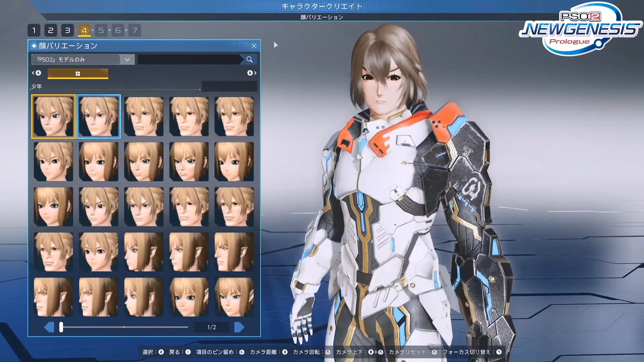
Task: Switch to next category with right arrow
Action: coord(252,73)
